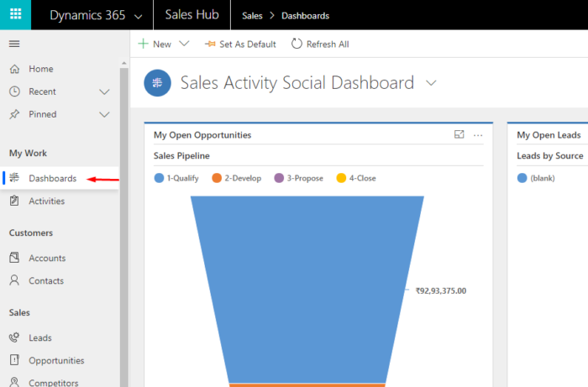Viewport: 588px width, 387px height.
Task: Click the Contacts person icon
Action: pos(14,280)
